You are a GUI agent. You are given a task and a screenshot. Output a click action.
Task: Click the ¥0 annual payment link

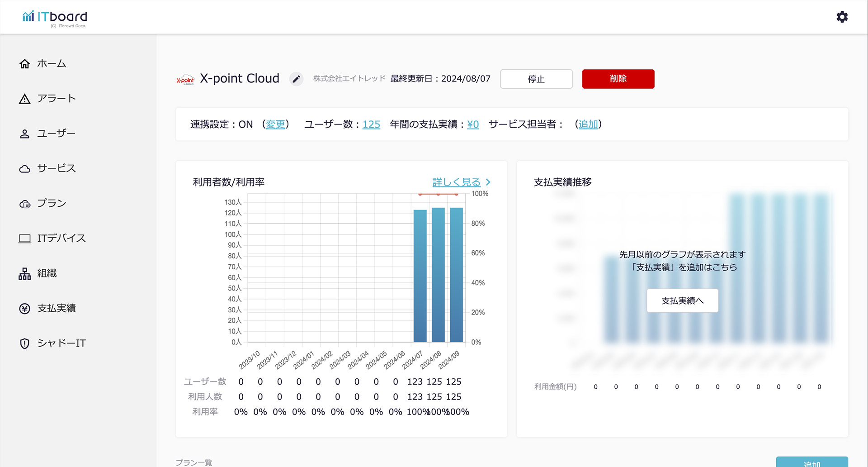click(473, 124)
